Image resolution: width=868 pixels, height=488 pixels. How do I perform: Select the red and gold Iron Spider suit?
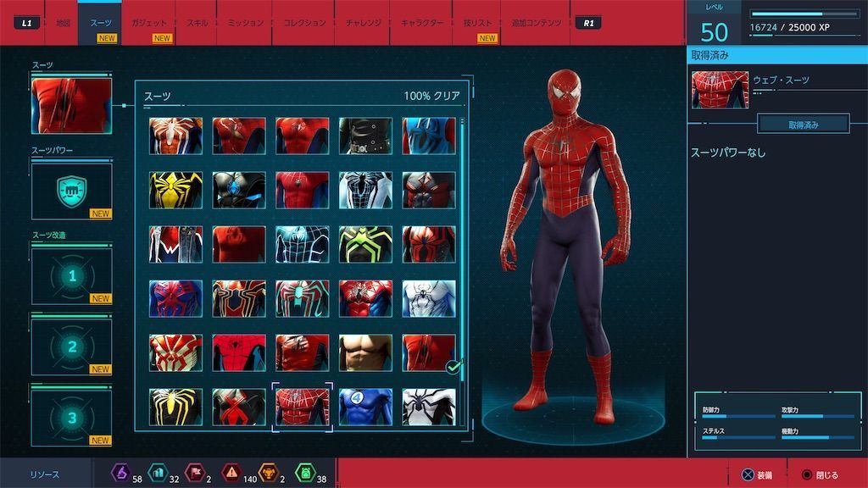coord(238,298)
